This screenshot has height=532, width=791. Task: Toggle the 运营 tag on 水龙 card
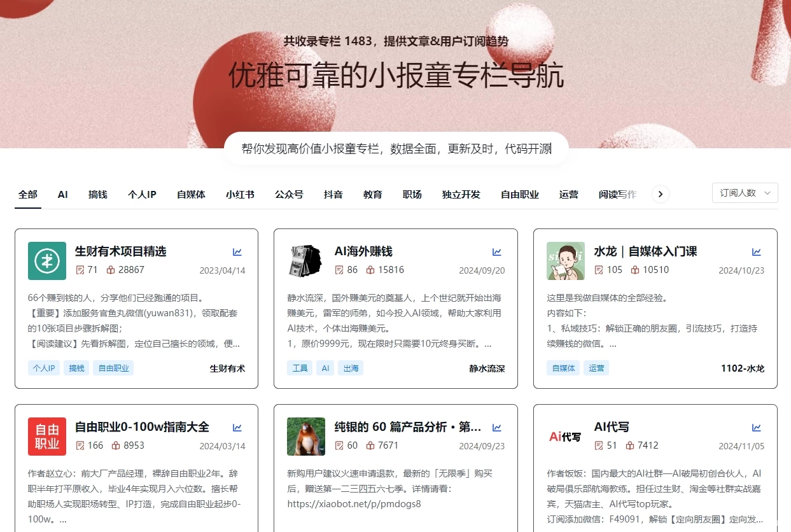[596, 368]
